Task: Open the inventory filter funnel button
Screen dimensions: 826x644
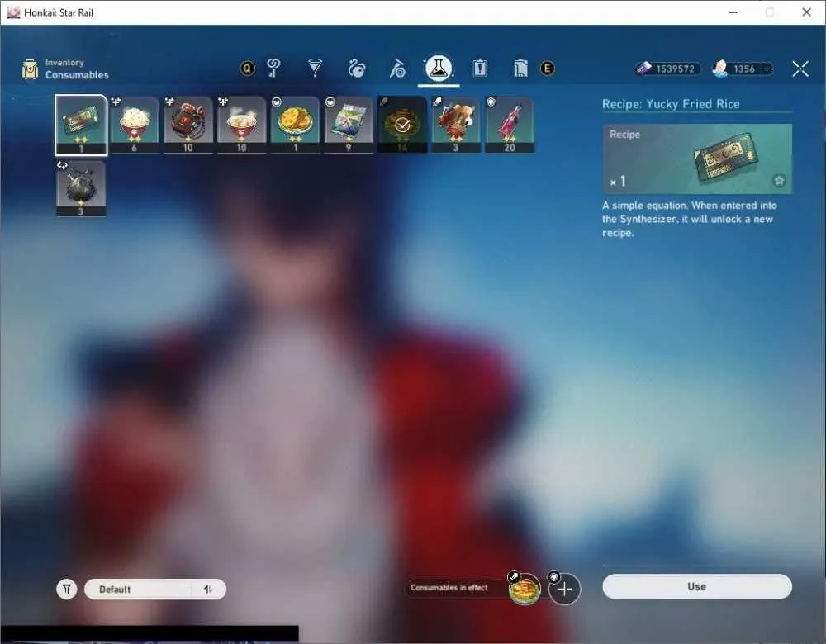Action: 67,589
